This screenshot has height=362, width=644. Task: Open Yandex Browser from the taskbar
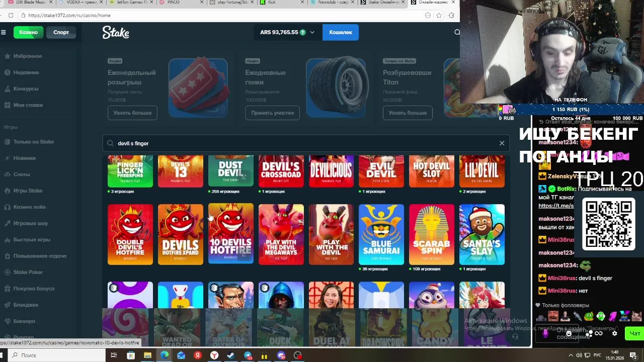tap(214, 355)
